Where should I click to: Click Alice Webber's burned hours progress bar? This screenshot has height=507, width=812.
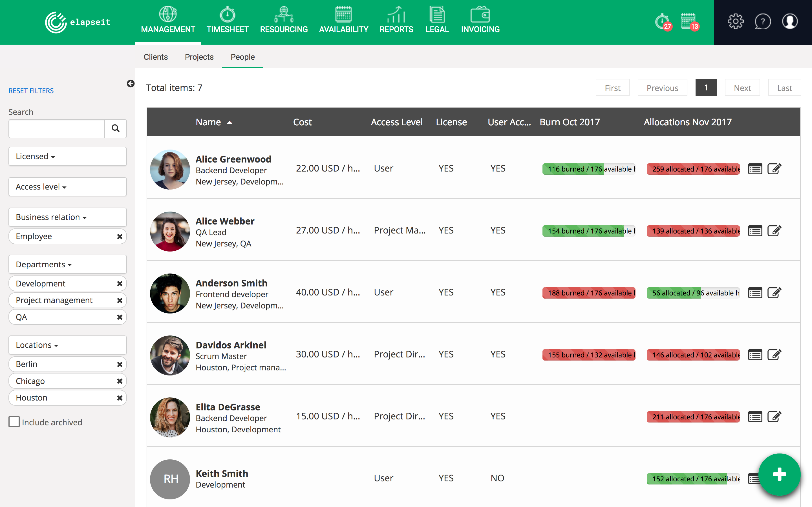pos(588,231)
